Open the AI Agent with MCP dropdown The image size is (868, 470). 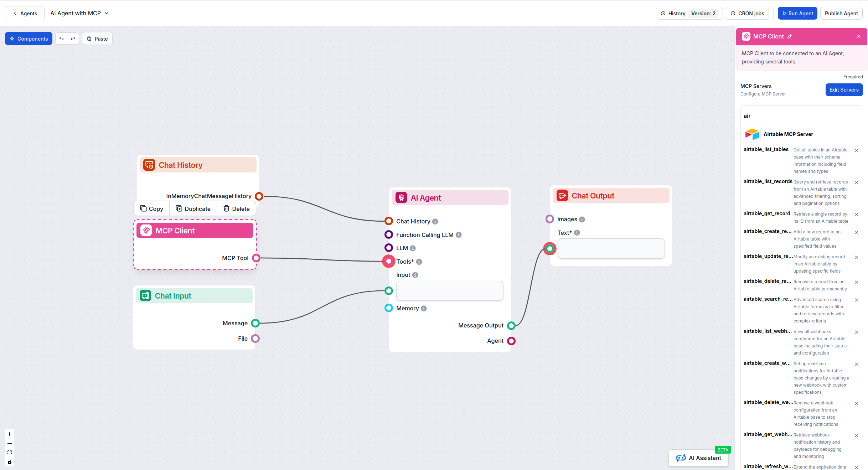coord(106,13)
